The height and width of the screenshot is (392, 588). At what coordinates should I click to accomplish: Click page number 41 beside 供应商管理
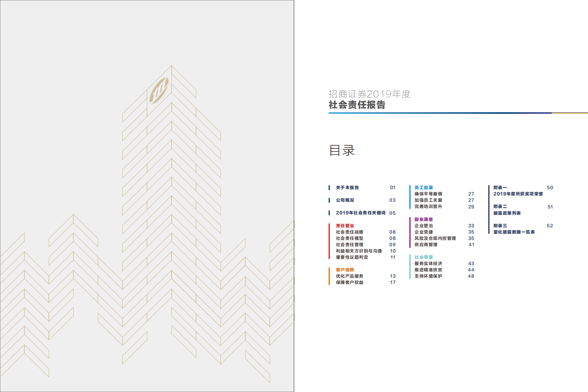[472, 245]
